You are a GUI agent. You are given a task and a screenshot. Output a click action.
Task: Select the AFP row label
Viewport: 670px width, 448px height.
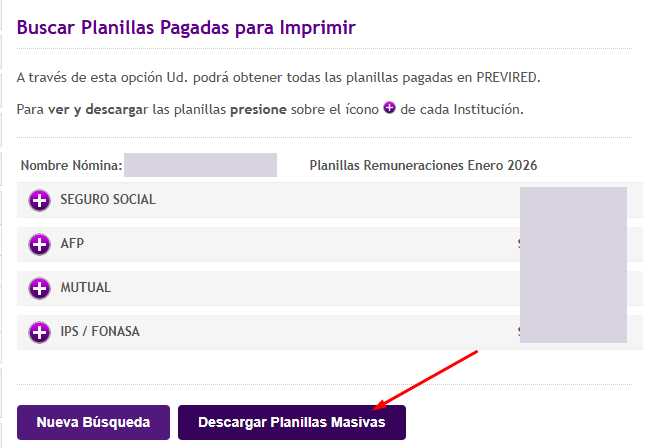(72, 244)
